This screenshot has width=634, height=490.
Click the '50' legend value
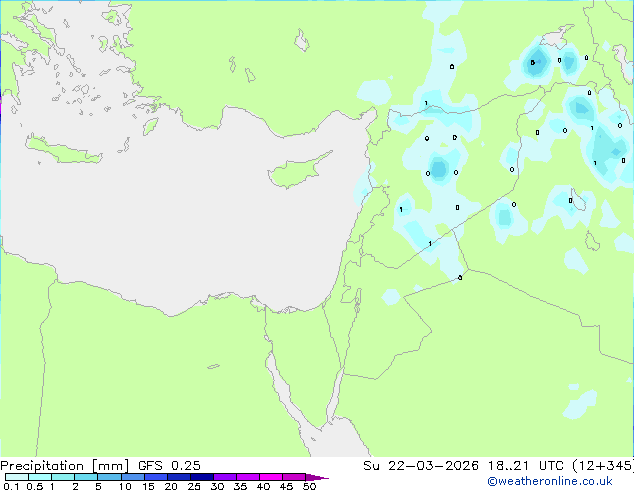pyautogui.click(x=309, y=486)
